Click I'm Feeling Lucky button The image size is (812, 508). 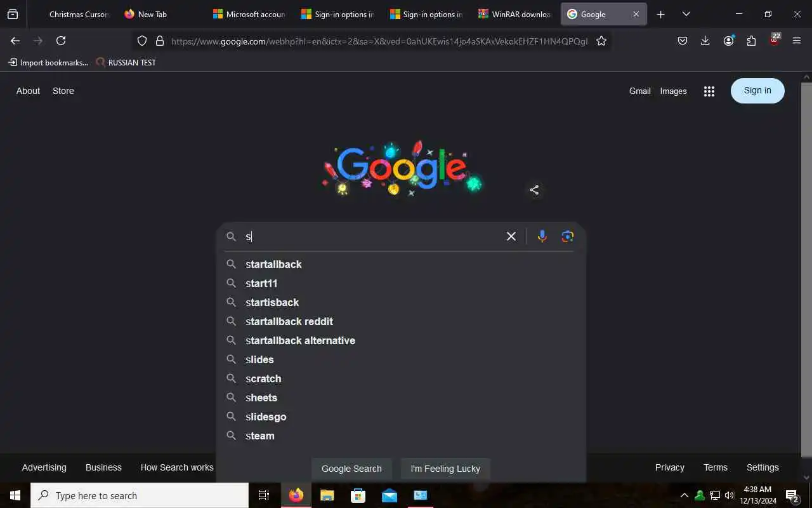(x=445, y=469)
